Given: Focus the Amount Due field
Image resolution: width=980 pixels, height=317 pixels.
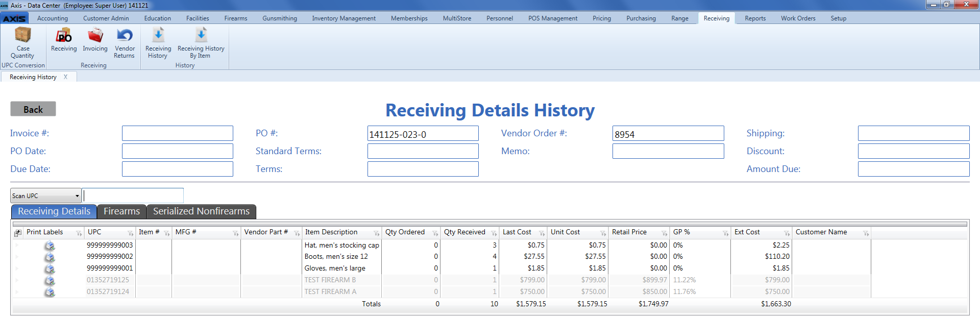Looking at the screenshot, I should coord(914,169).
